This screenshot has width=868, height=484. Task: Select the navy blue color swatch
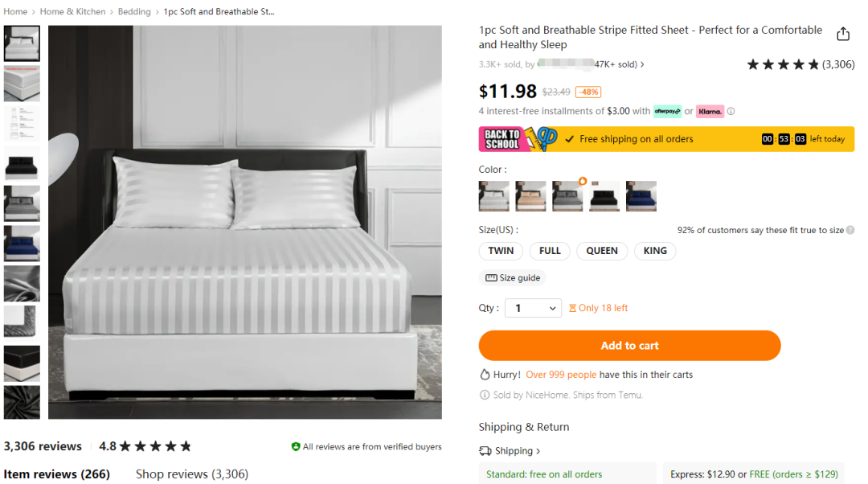point(641,196)
